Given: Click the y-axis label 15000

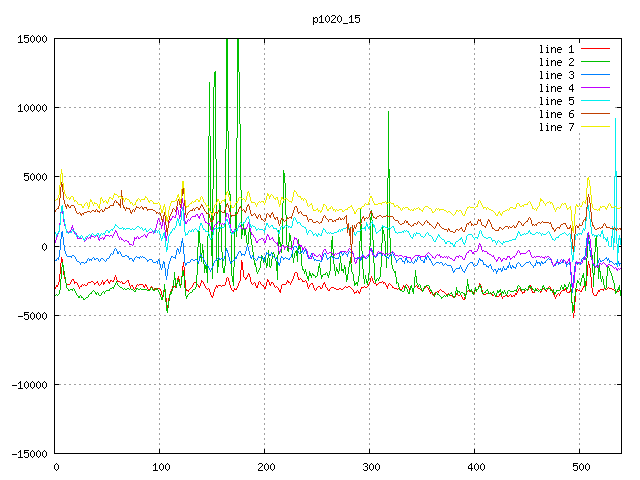Looking at the screenshot, I should tap(32, 39).
